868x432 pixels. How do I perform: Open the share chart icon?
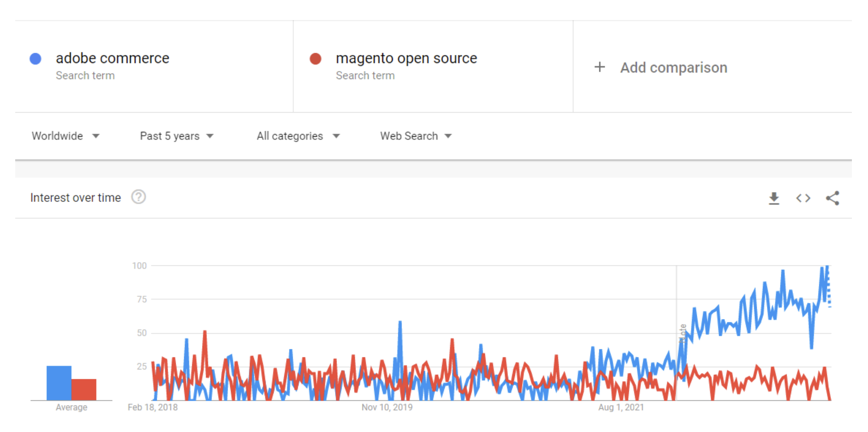[x=832, y=198]
